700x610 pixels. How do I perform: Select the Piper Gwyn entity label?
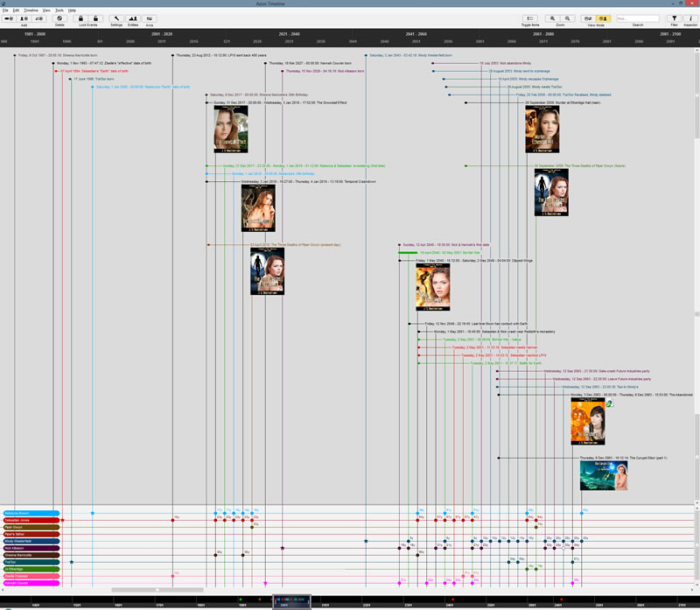tap(31, 527)
